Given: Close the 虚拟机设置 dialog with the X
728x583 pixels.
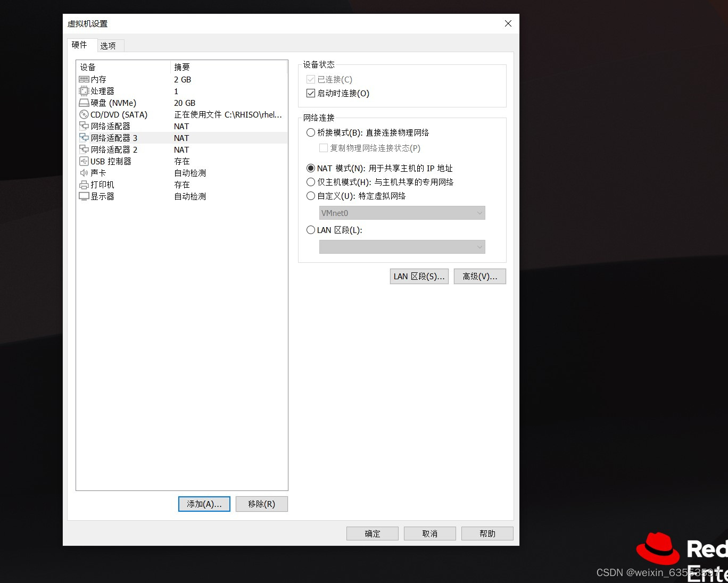Looking at the screenshot, I should 508,23.
